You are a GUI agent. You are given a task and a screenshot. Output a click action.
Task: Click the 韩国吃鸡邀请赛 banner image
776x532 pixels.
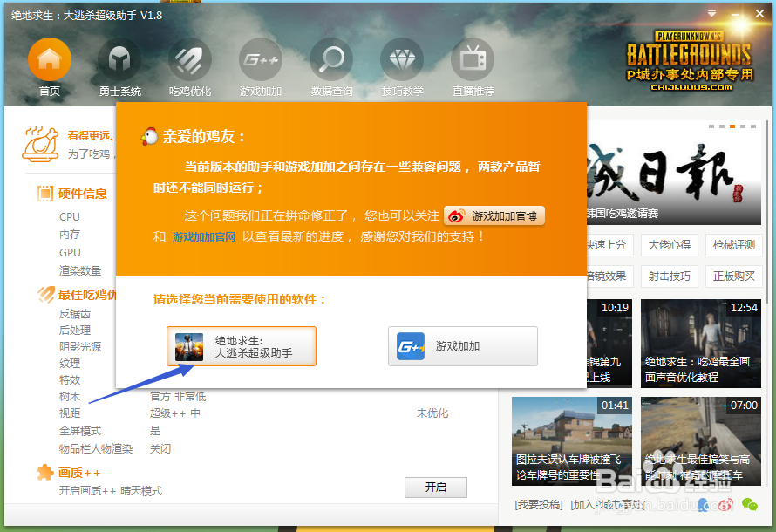[674, 174]
